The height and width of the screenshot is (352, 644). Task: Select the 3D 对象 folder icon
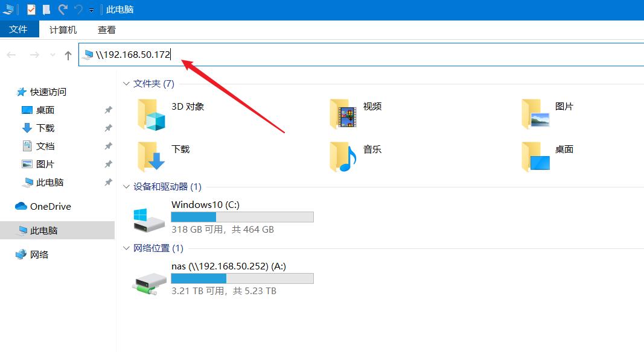(151, 115)
